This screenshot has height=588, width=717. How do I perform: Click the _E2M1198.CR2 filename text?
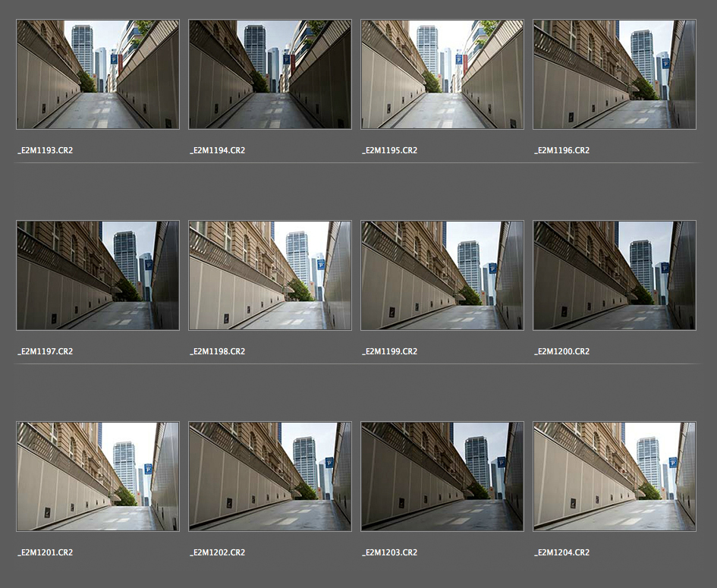click(218, 352)
